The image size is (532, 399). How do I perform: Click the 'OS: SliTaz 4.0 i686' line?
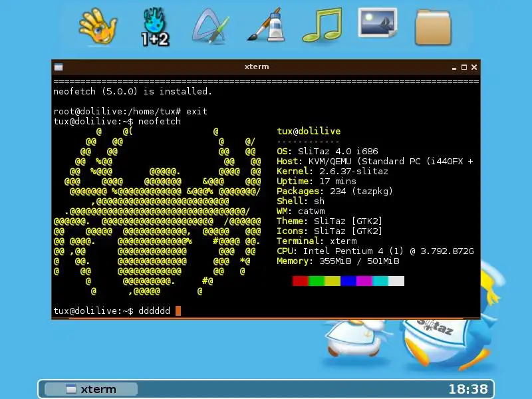(327, 152)
